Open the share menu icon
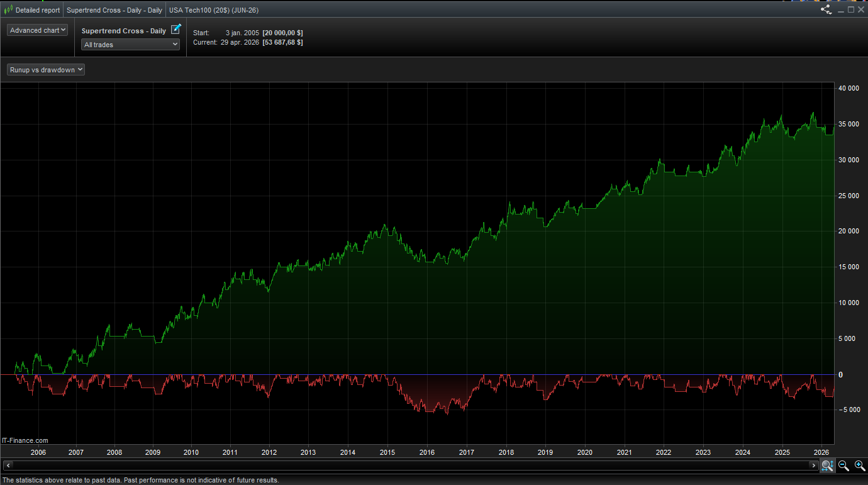 [826, 9]
